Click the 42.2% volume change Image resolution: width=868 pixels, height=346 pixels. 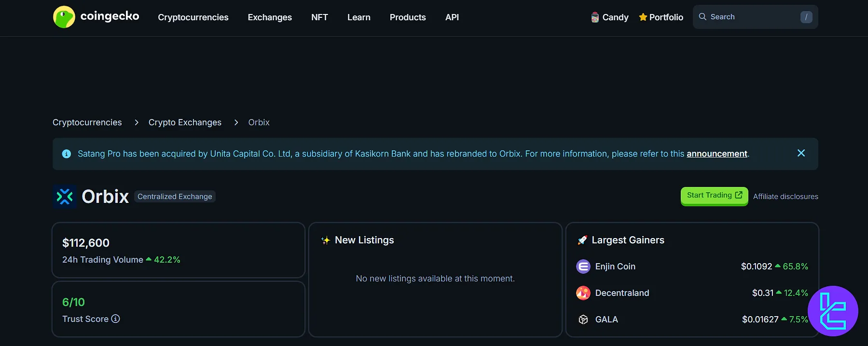167,260
